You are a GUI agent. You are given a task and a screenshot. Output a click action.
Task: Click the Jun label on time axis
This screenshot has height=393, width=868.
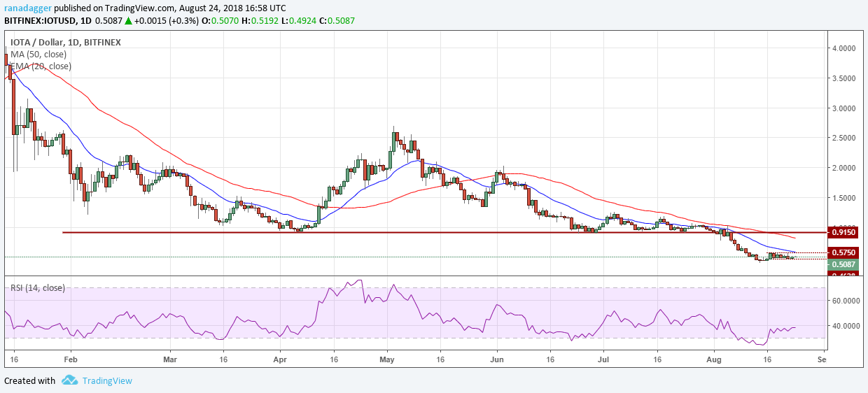click(496, 358)
